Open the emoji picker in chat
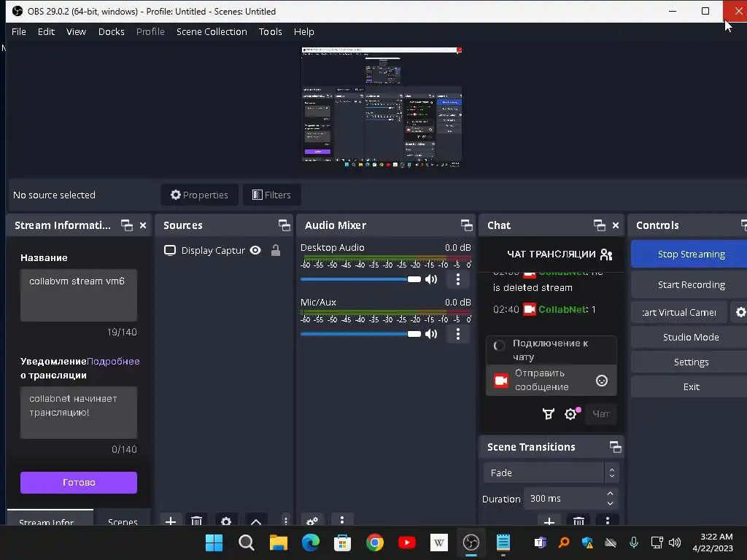This screenshot has height=560, width=747. pyautogui.click(x=602, y=381)
